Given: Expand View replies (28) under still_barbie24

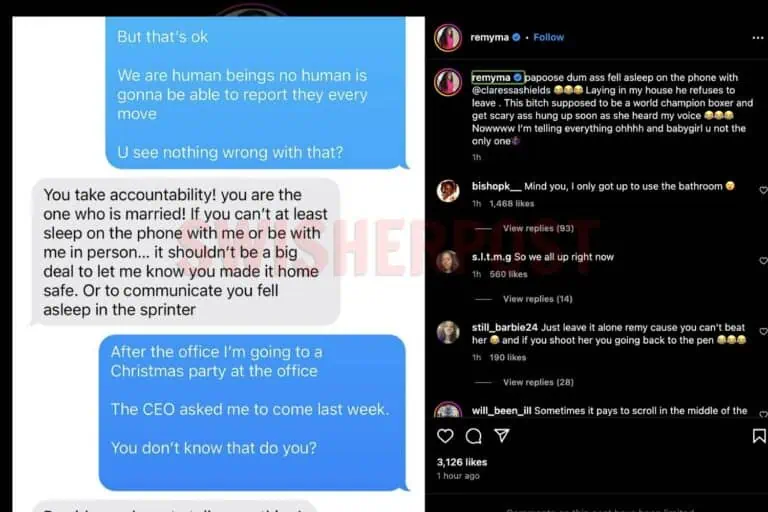Looking at the screenshot, I should pos(538,382).
